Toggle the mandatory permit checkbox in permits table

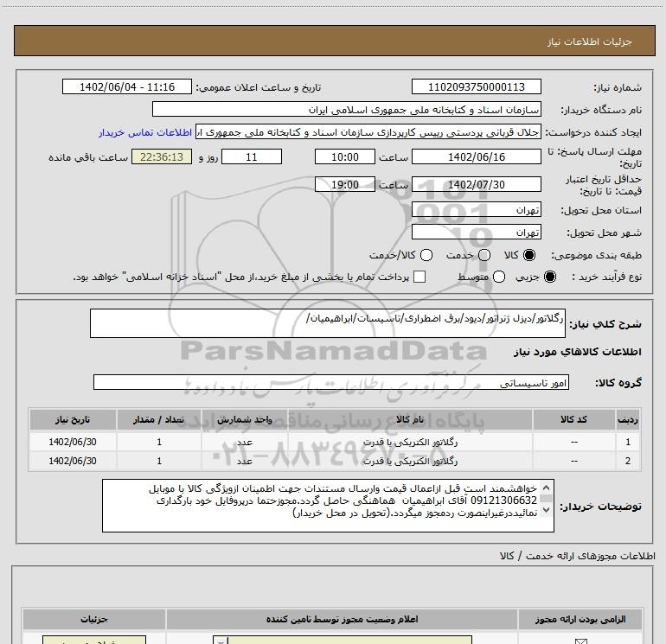coord(580,641)
